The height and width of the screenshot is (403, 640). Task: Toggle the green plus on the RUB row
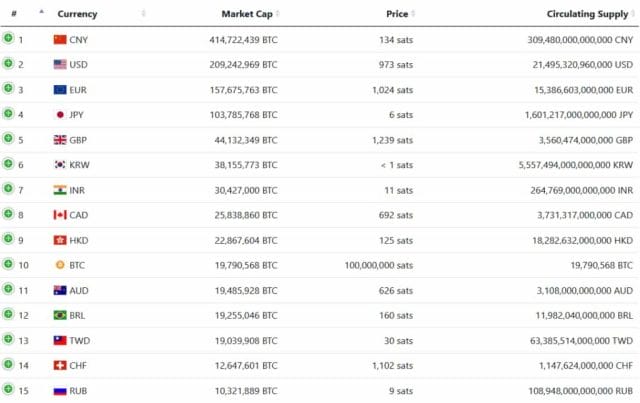[8, 389]
